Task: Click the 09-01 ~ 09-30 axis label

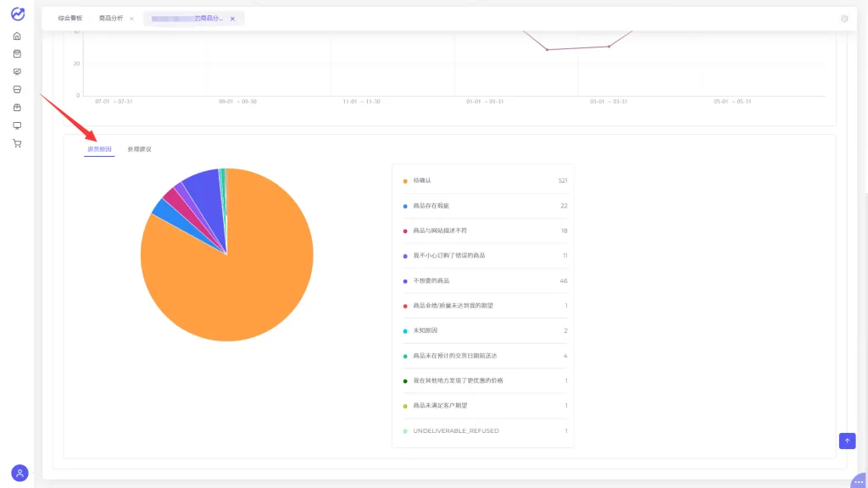Action: pyautogui.click(x=237, y=102)
